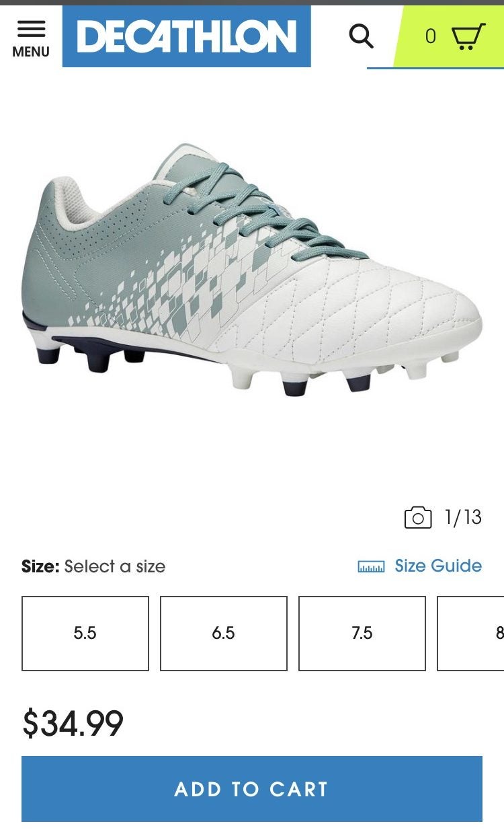Pick the 7.5 size box

[362, 634]
